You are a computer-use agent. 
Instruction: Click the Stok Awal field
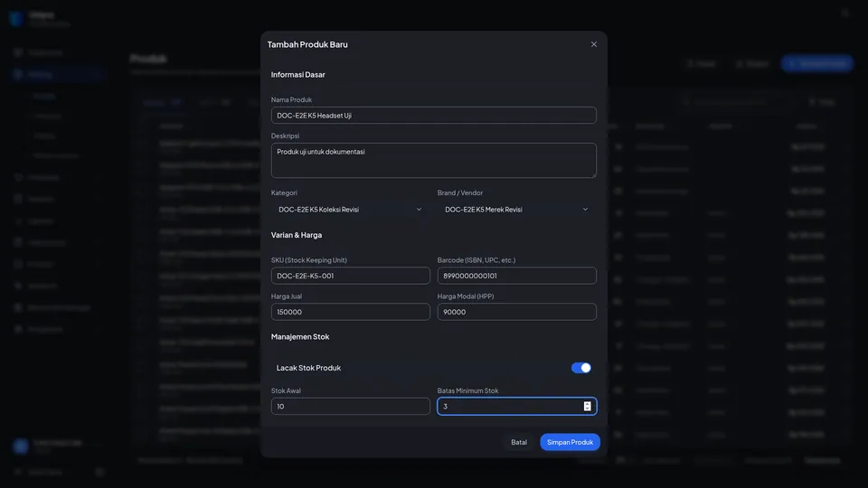(350, 406)
